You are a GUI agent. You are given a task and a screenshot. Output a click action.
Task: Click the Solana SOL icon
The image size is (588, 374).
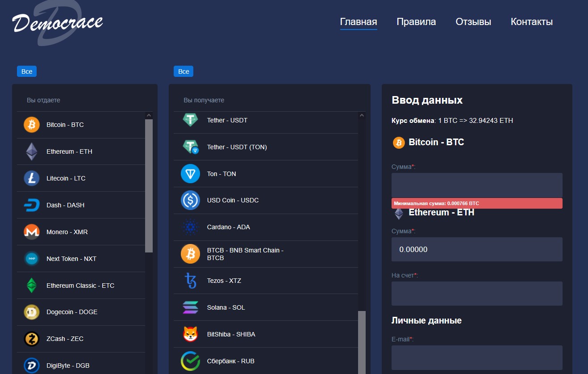191,307
